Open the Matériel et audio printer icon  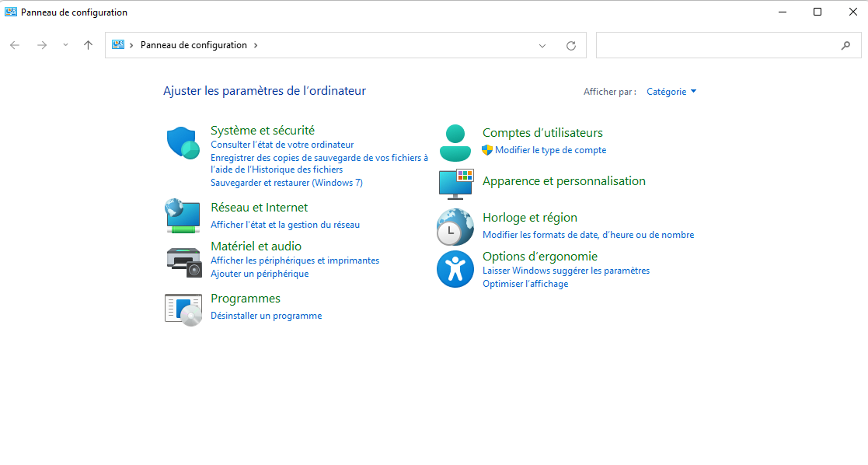184,262
